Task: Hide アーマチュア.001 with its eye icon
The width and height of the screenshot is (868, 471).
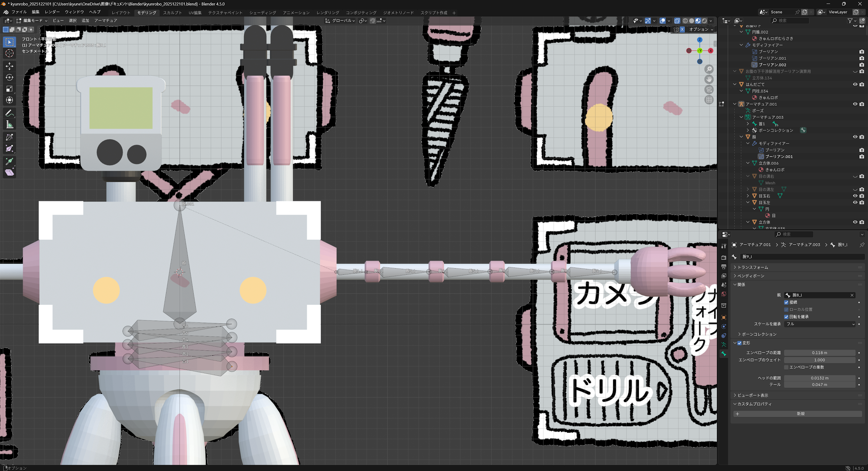Action: [855, 104]
